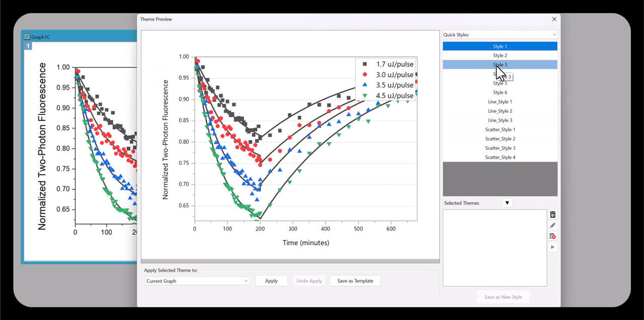
Task: Click Save as Template button
Action: pos(355,281)
